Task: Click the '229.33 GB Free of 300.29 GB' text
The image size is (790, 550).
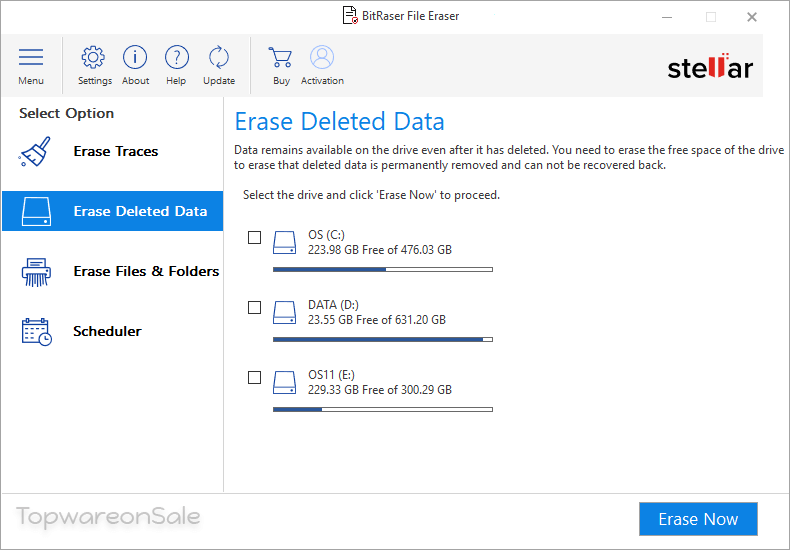Action: click(x=380, y=390)
